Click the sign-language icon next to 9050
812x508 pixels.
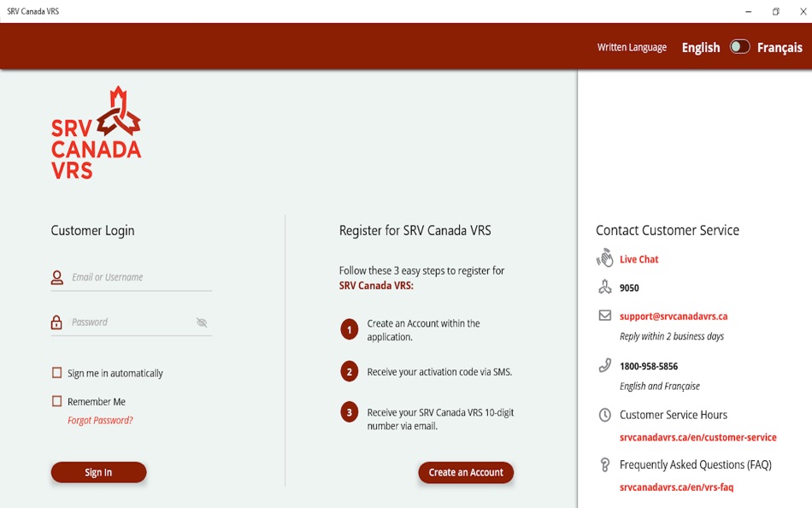click(605, 286)
